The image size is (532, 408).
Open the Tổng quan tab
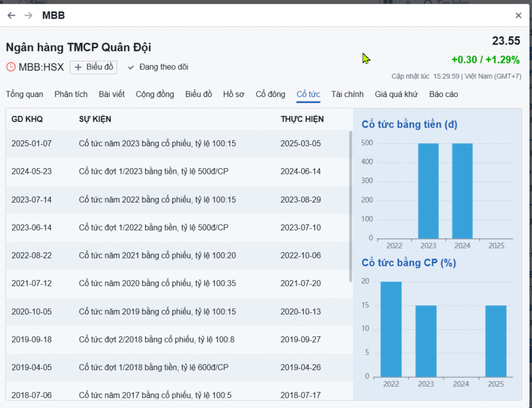(24, 94)
